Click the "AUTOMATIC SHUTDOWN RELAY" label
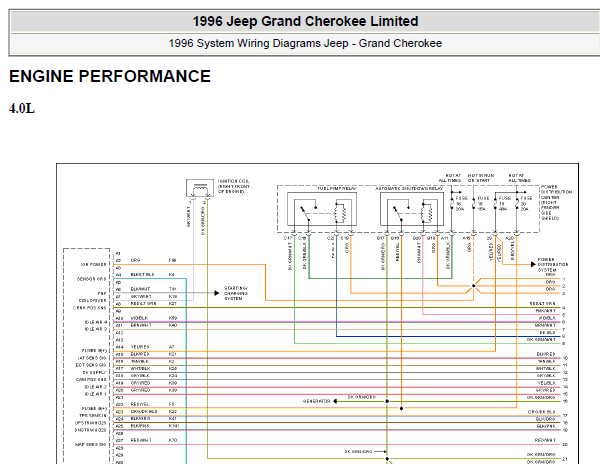 (x=409, y=189)
